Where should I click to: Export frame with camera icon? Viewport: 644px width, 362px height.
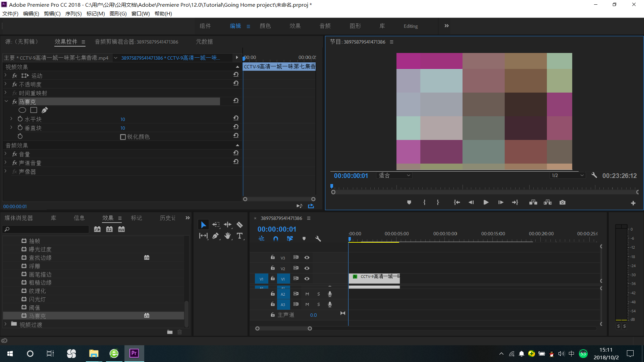[x=562, y=202]
